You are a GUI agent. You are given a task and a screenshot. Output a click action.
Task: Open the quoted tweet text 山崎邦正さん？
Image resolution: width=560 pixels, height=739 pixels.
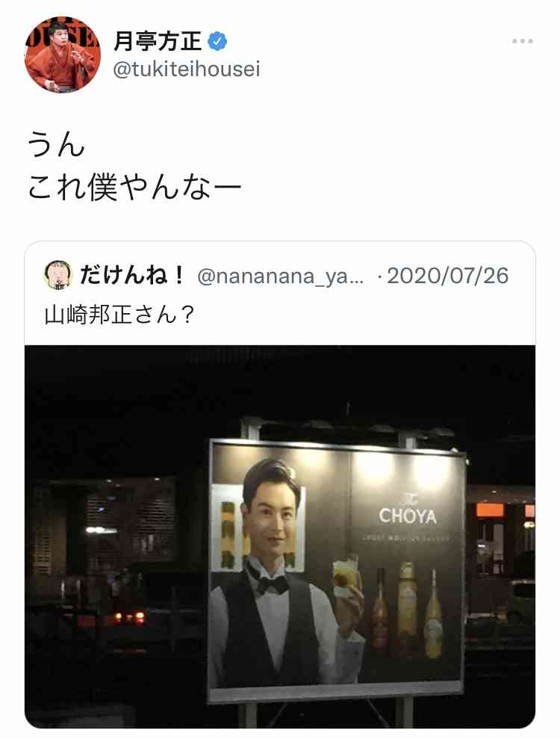tap(119, 315)
